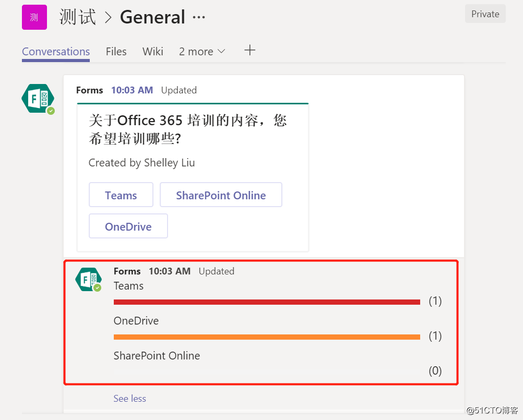
Task: Click the Forms sender name on results reply
Action: [127, 271]
